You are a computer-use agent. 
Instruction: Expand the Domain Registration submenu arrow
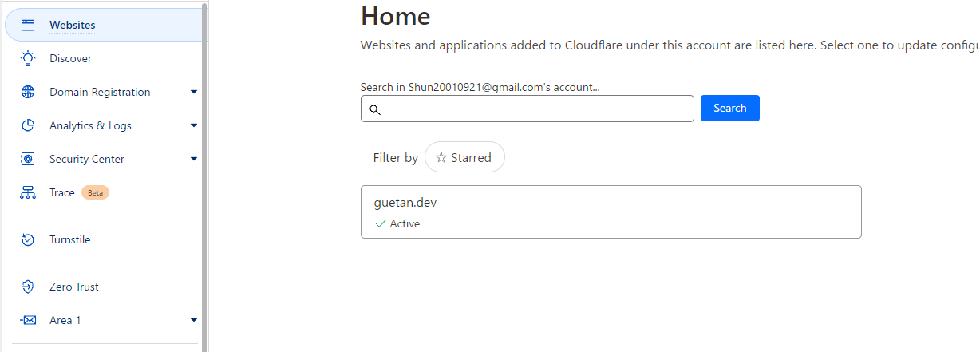193,92
